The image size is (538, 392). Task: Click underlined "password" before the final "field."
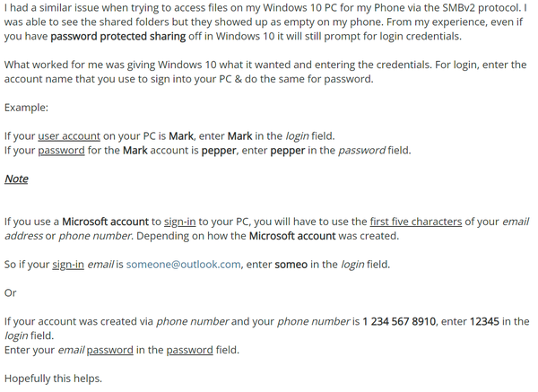point(190,350)
